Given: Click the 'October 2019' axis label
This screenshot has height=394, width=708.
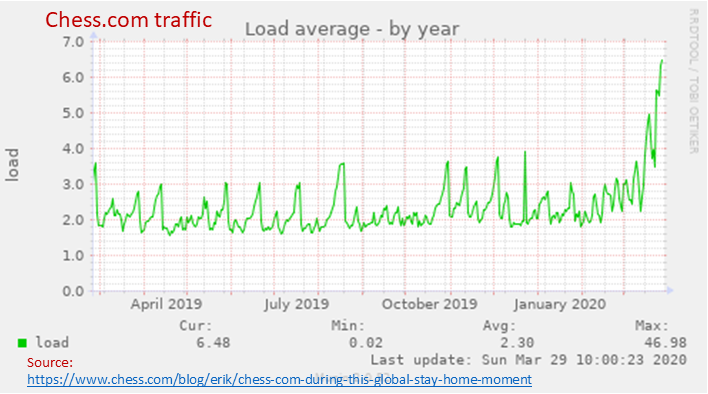Looking at the screenshot, I should click(x=429, y=304).
